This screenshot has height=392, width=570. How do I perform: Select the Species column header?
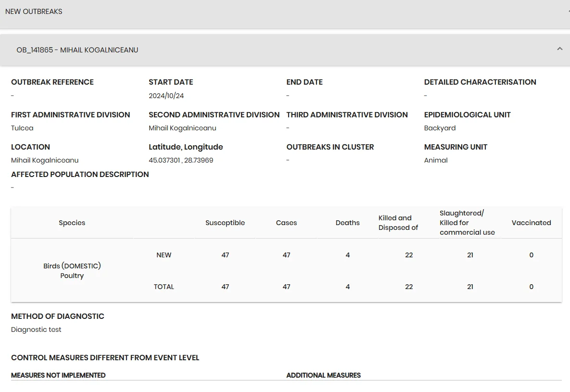72,223
